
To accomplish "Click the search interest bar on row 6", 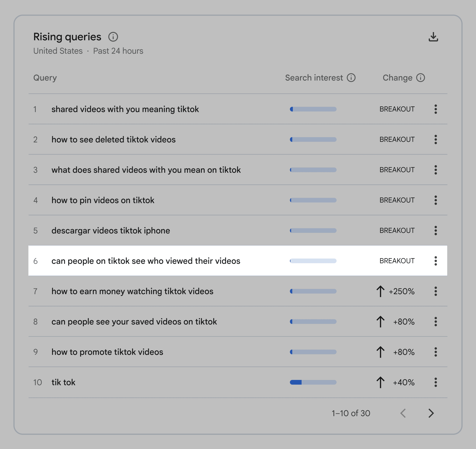I will [x=313, y=261].
